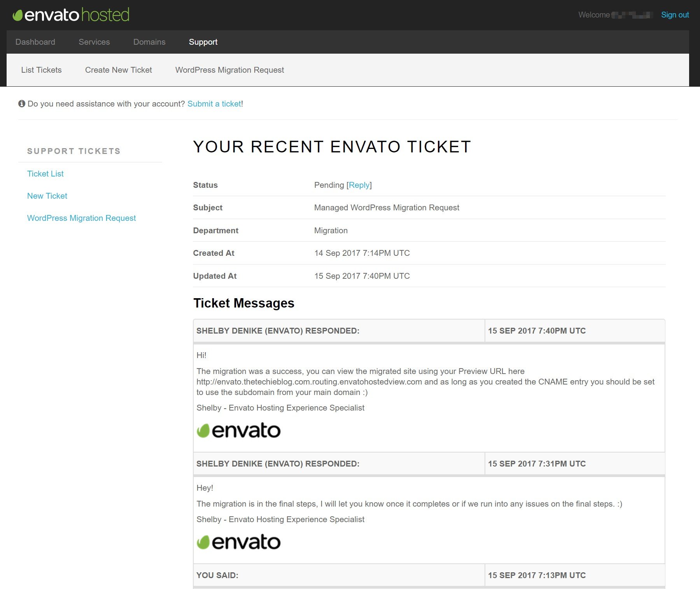Click New Ticket in the sidebar
This screenshot has height=589, width=700.
pos(47,196)
